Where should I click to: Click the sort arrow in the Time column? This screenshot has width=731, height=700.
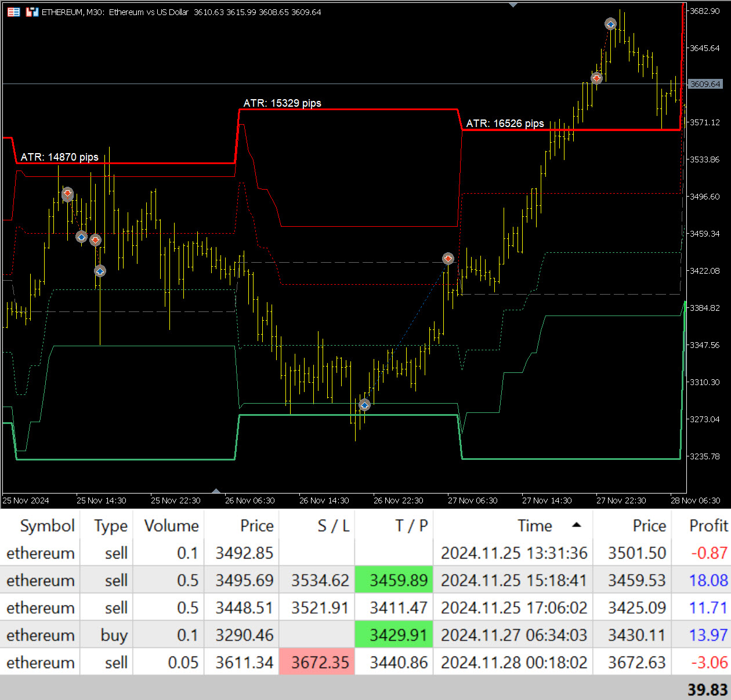click(x=576, y=525)
